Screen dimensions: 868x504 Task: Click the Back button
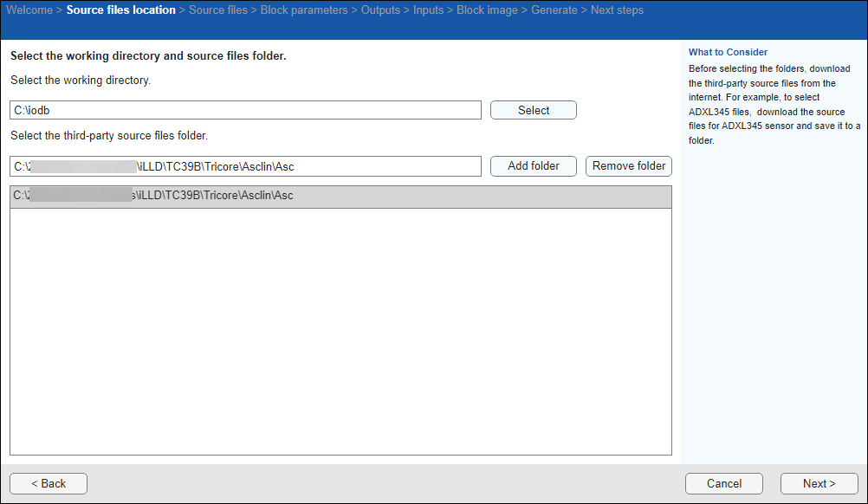[x=48, y=483]
